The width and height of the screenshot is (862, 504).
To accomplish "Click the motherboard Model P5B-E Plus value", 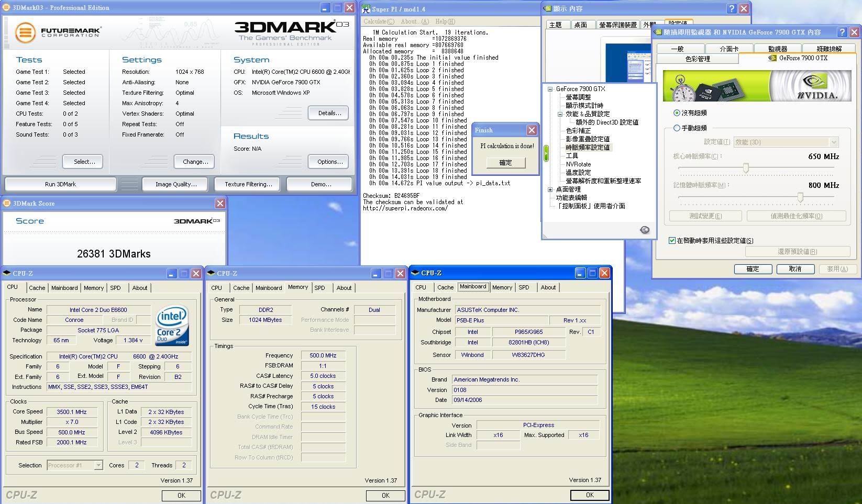I will point(501,320).
